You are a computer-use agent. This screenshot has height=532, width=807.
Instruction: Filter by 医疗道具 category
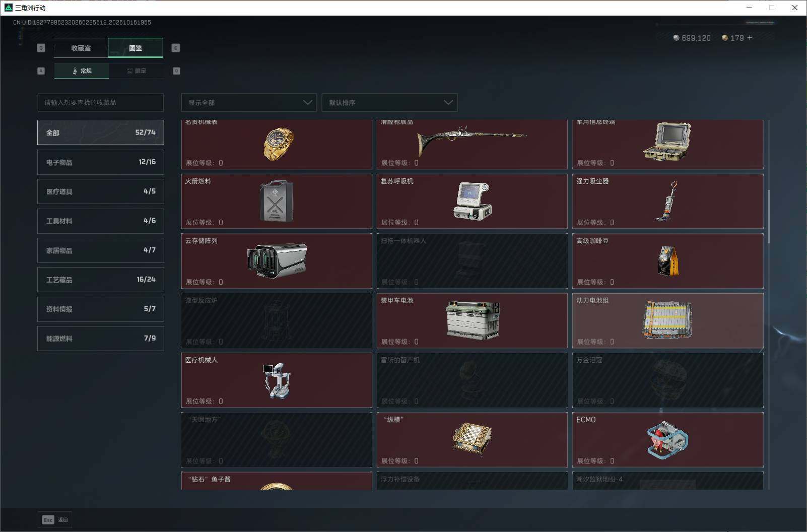[101, 191]
